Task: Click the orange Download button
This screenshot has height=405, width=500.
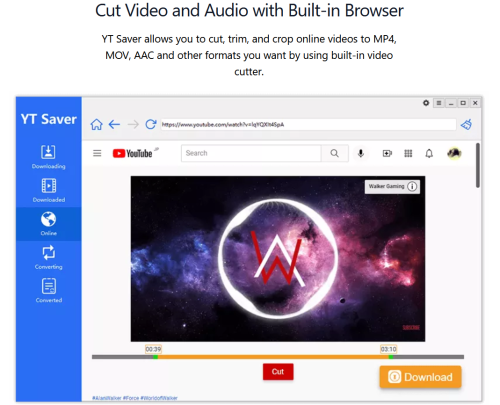Action: tap(420, 377)
